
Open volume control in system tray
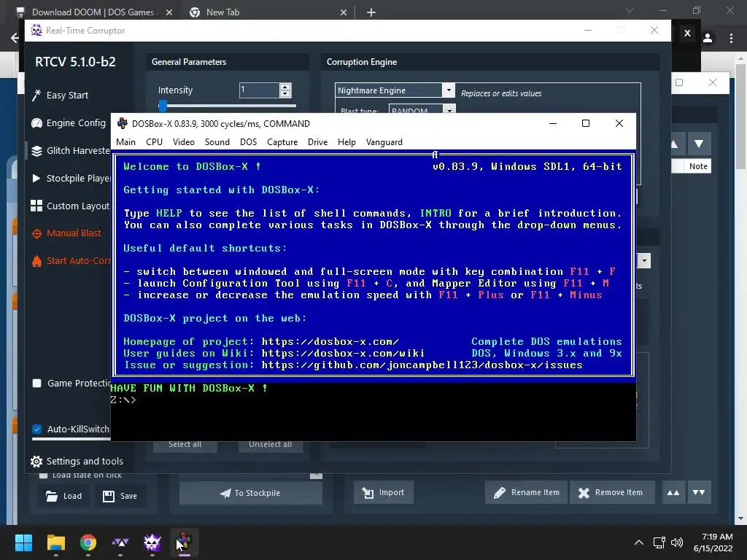coord(676,542)
